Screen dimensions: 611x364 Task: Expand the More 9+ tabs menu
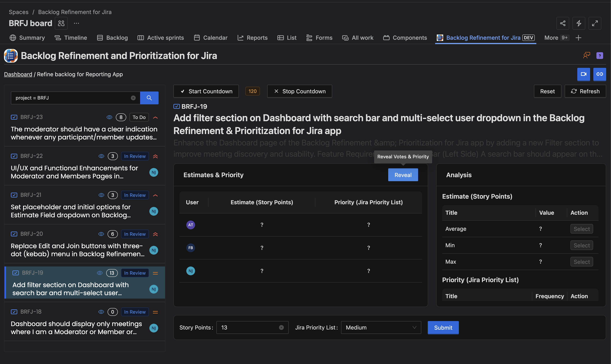tap(556, 38)
